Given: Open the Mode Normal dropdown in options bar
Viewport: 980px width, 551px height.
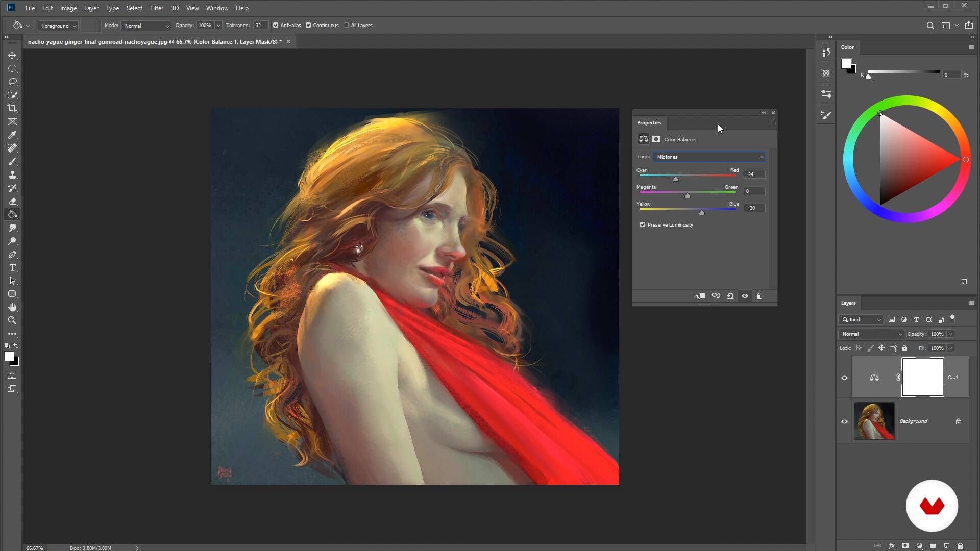Looking at the screenshot, I should coord(145,26).
